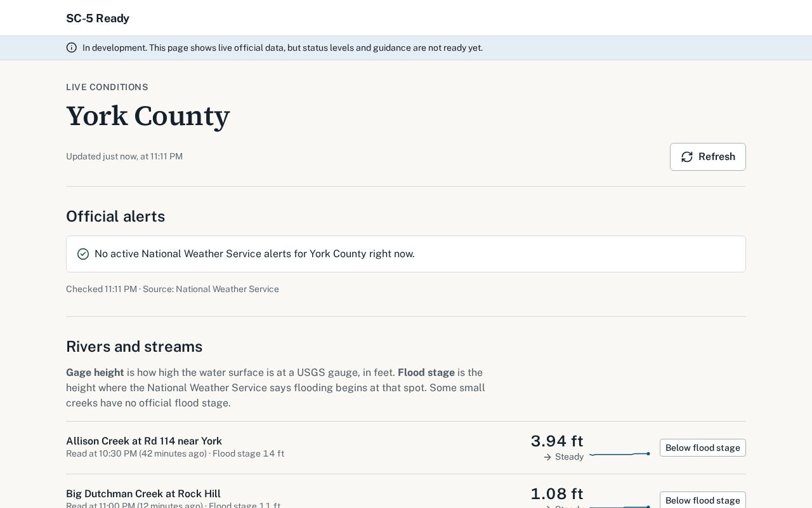Click the Rivers and streams heading
Image resolution: width=812 pixels, height=508 pixels.
[134, 347]
